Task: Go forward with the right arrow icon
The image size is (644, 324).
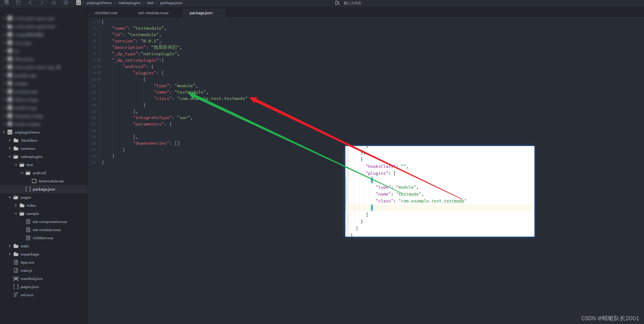Action: 42,3
